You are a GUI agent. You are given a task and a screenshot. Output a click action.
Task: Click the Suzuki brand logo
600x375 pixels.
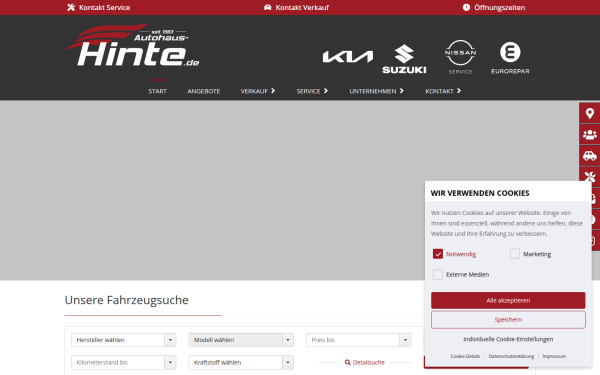pos(404,59)
